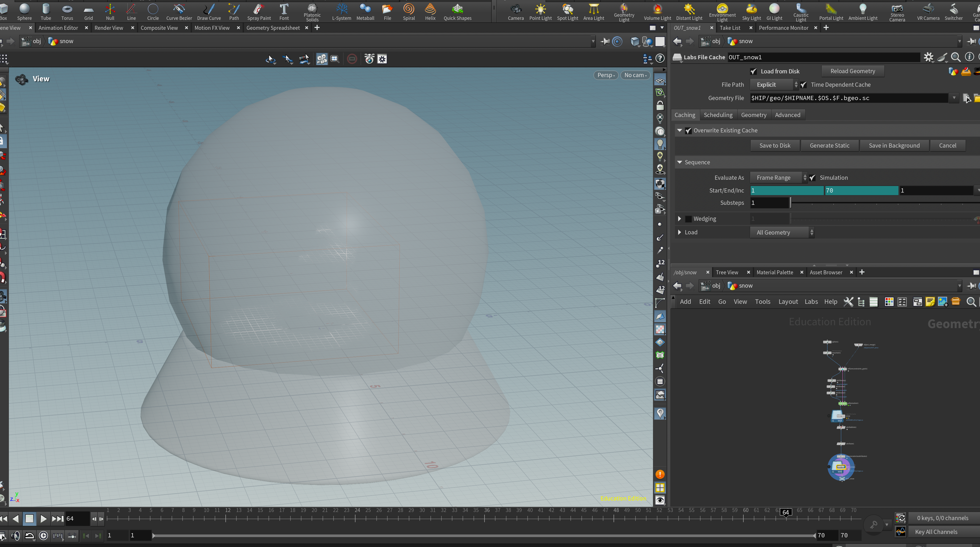Select the Platonic Solids shelf tool
The width and height of the screenshot is (980, 547).
312,12
